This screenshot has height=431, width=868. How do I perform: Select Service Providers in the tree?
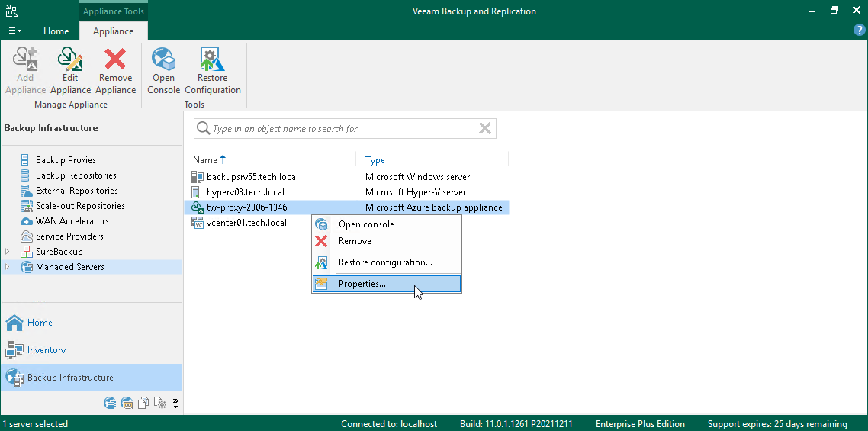pyautogui.click(x=69, y=236)
